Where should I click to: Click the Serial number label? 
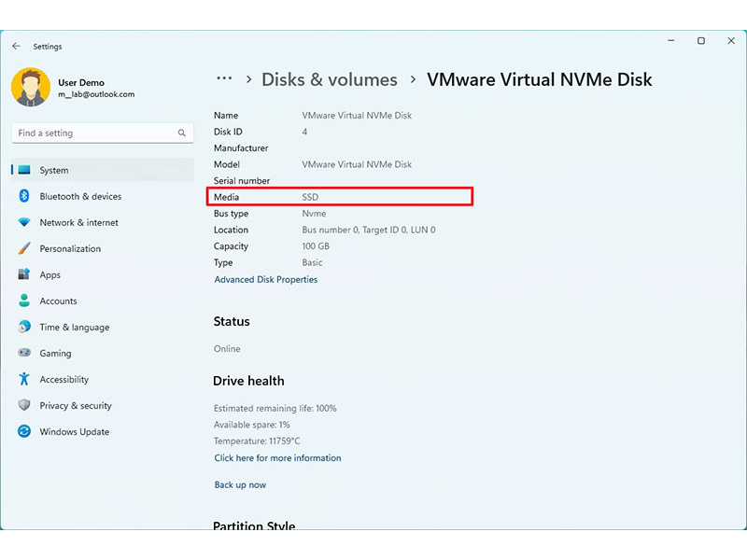pos(242,181)
